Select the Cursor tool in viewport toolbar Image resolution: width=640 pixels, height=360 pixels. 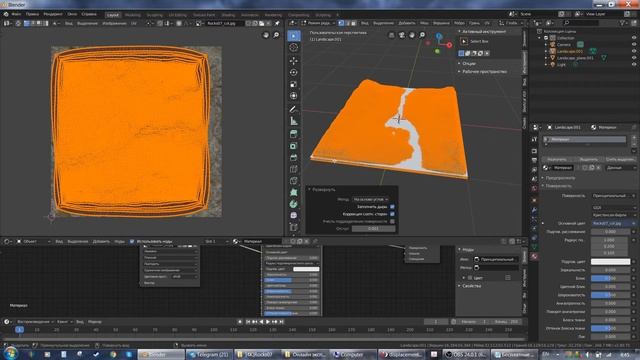293,47
